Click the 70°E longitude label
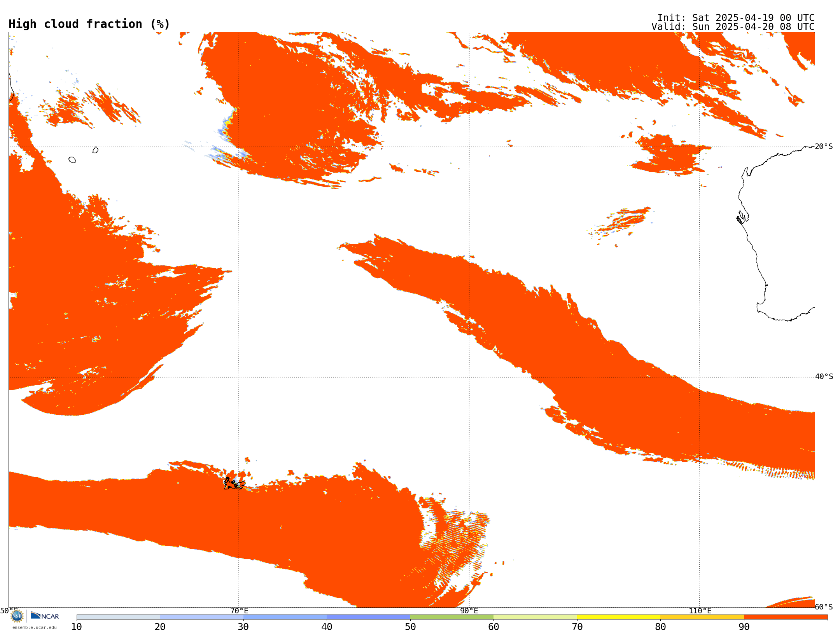Viewport: 840px width, 632px height. coord(239,611)
